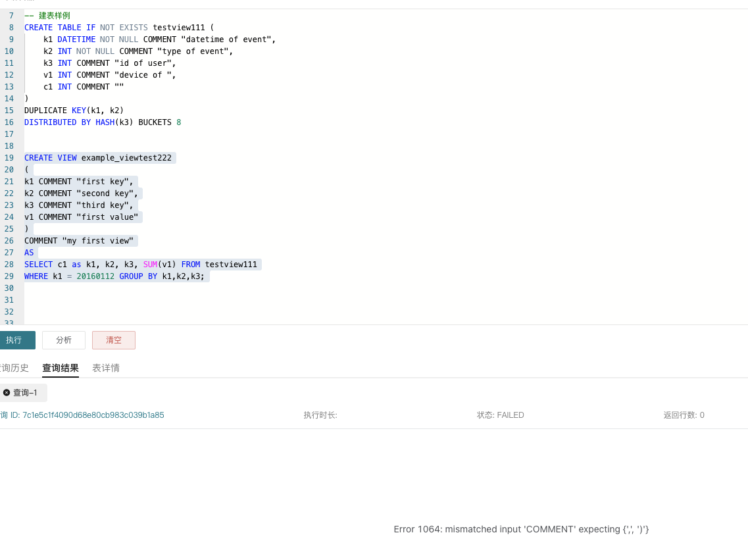Click the 分析 analyze button
This screenshot has height=560, width=748.
64,340
